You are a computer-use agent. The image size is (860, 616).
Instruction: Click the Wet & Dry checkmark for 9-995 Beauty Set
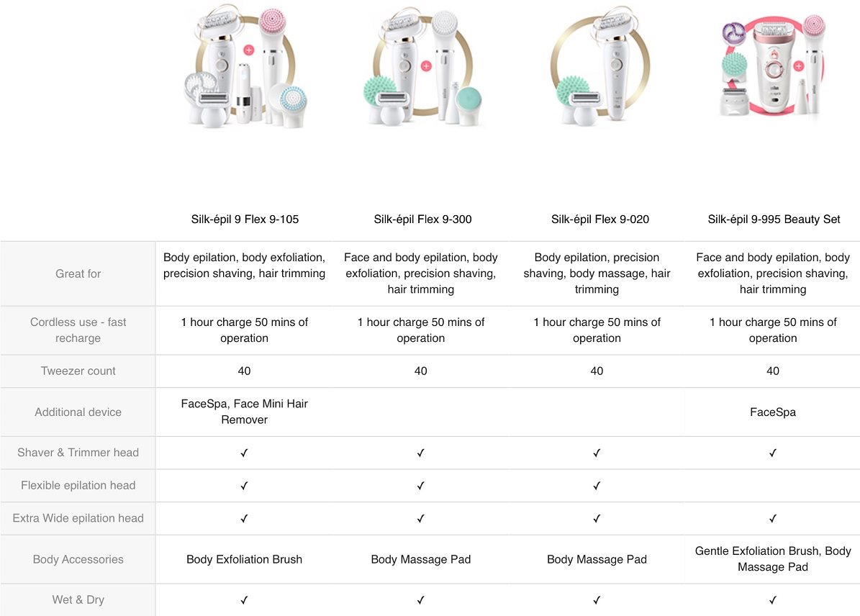pyautogui.click(x=773, y=600)
